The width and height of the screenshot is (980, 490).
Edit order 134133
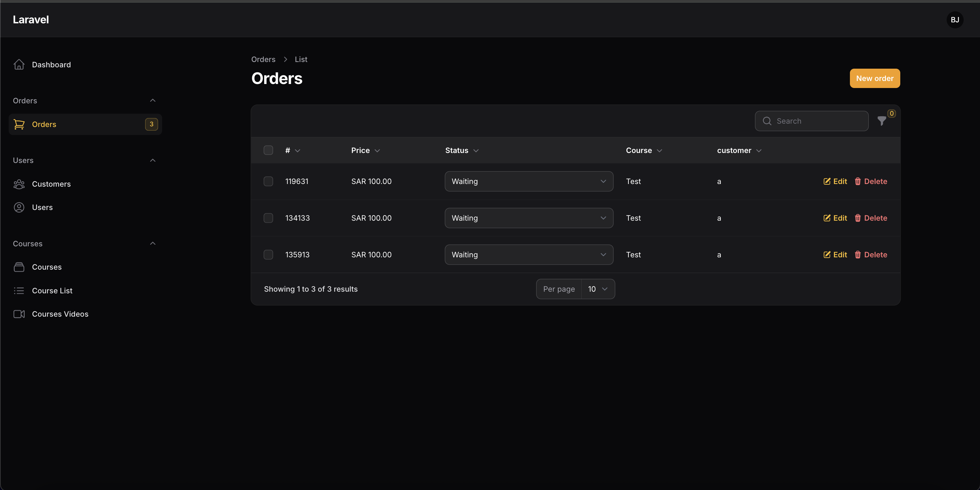coord(835,218)
